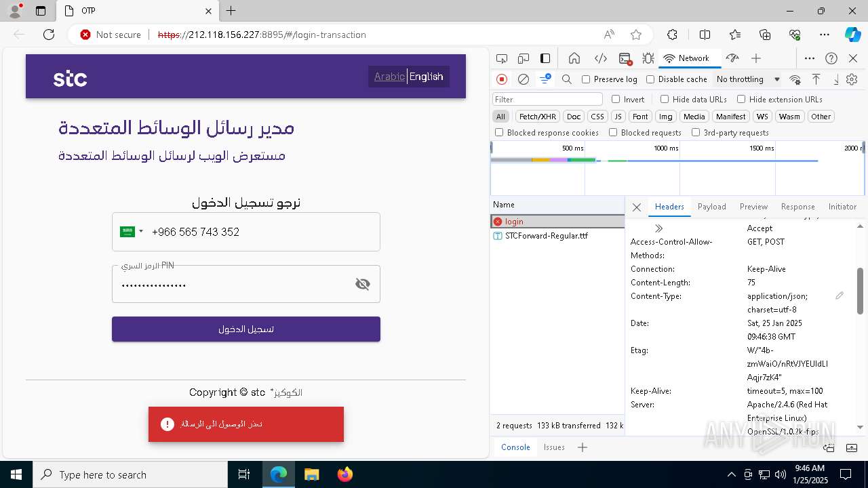Switch to the Preview tab
The width and height of the screenshot is (868, 488).
754,207
